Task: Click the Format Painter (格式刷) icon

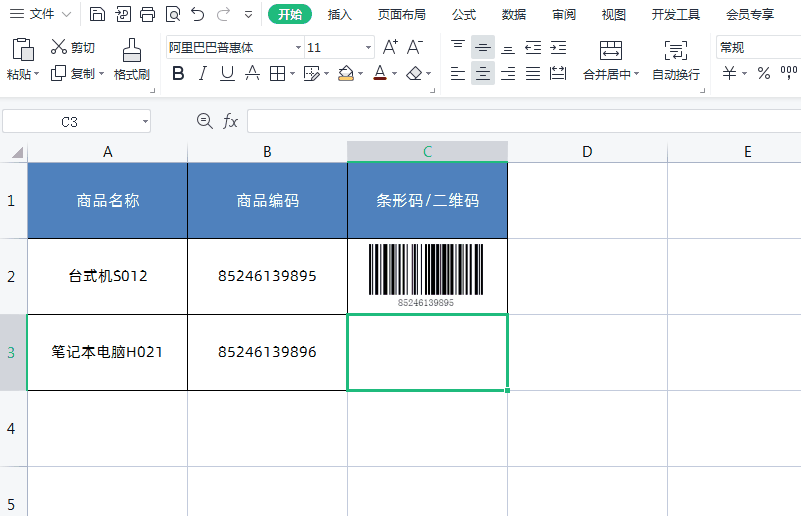Action: pos(132,51)
